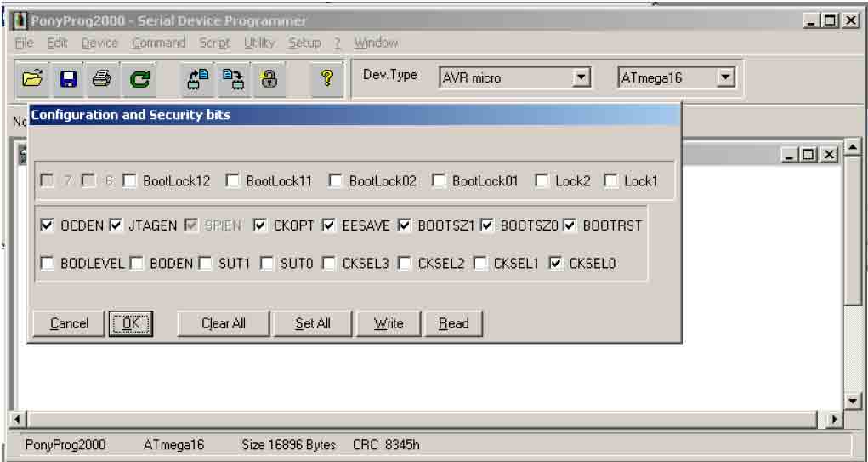The width and height of the screenshot is (868, 462).
Task: Uncheck the BOOTSZ1 checkbox
Action: click(x=405, y=225)
